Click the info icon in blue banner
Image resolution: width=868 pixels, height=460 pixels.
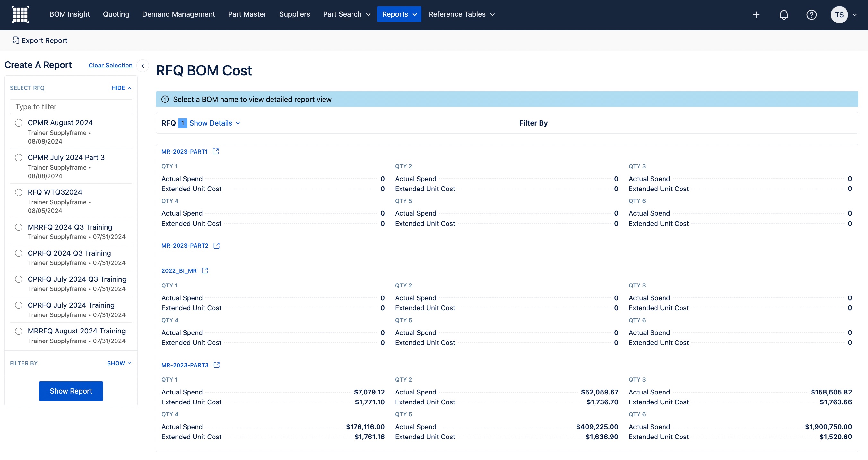click(165, 99)
